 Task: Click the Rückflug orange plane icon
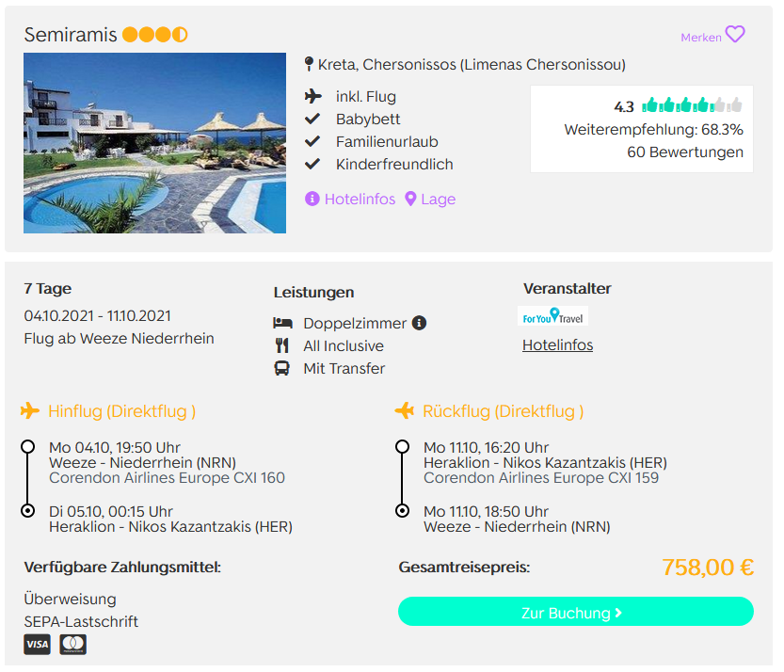(x=405, y=411)
